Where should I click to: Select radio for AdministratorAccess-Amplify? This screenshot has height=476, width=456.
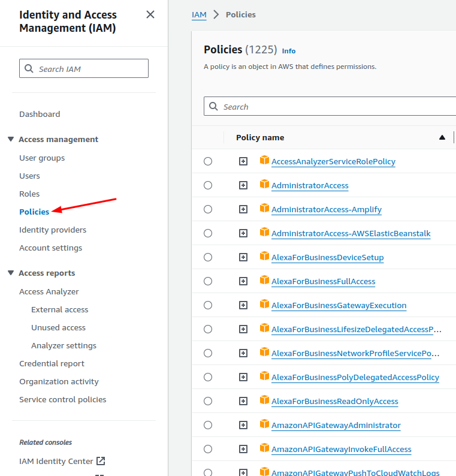pos(208,209)
